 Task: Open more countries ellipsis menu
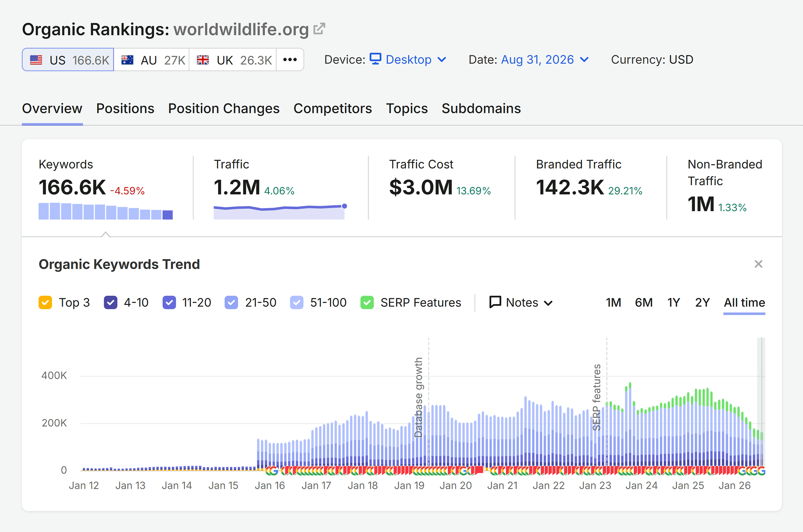pos(290,60)
